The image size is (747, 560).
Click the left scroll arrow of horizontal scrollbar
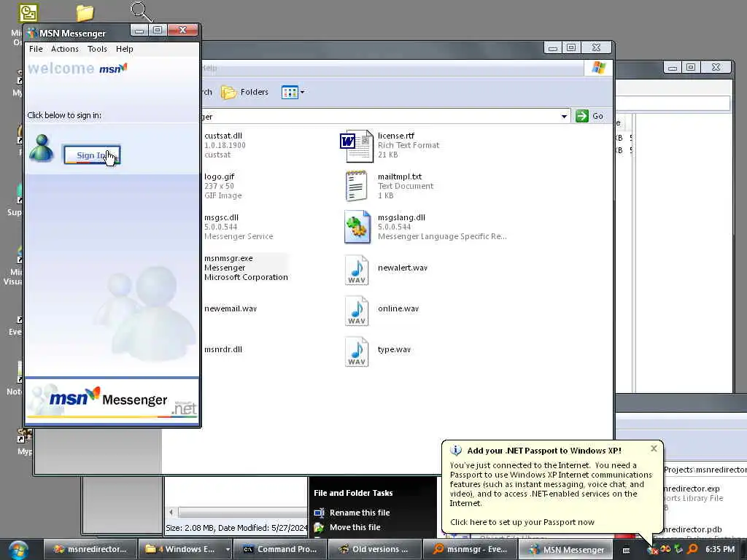(x=171, y=513)
